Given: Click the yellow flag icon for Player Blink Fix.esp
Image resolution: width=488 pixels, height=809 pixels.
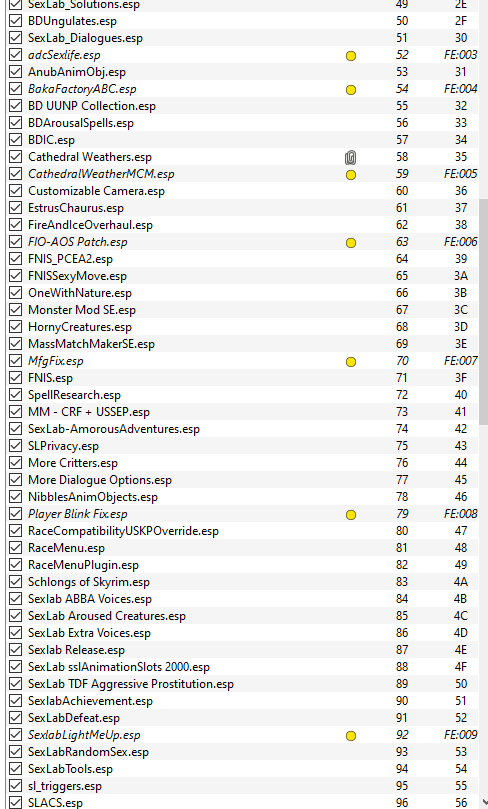Looking at the screenshot, I should click(351, 515).
